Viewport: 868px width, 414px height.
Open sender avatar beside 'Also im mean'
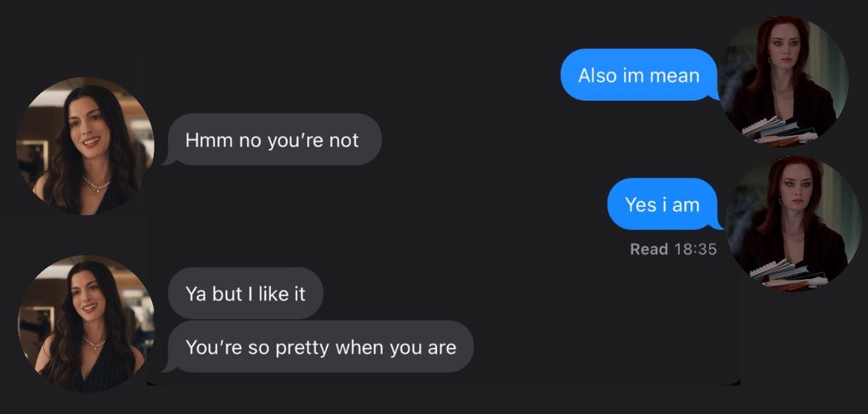coord(784,82)
